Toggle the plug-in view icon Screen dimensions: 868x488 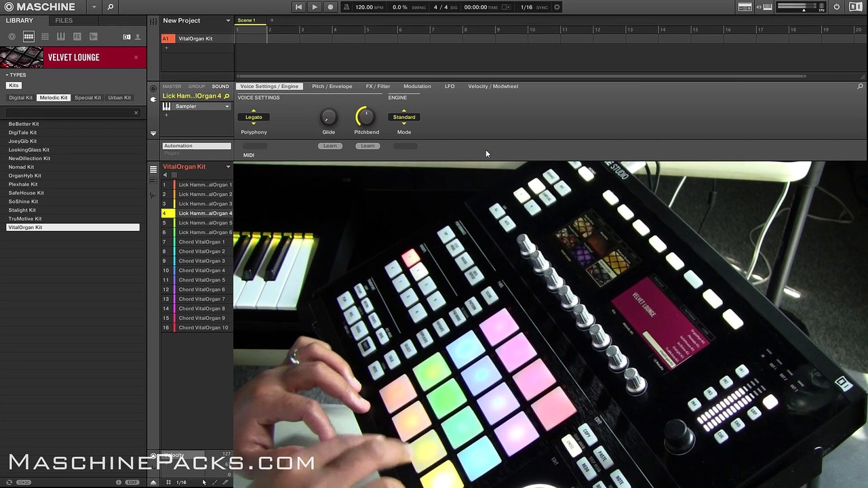click(153, 99)
